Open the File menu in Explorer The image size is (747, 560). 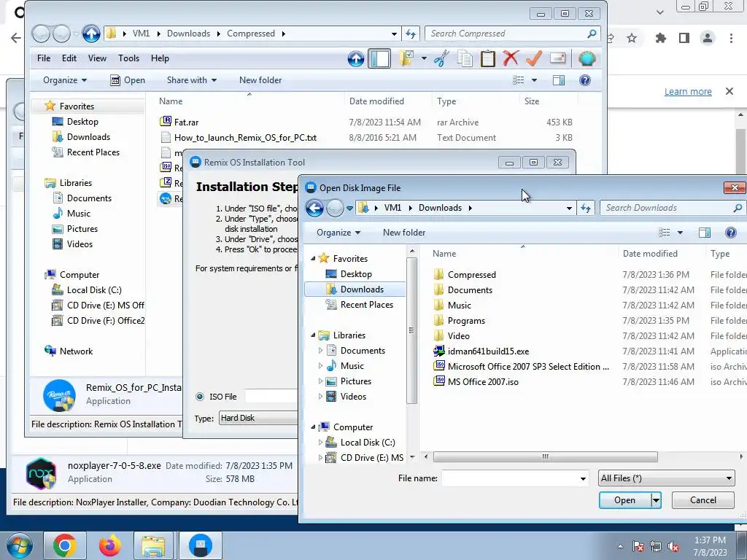(x=44, y=58)
